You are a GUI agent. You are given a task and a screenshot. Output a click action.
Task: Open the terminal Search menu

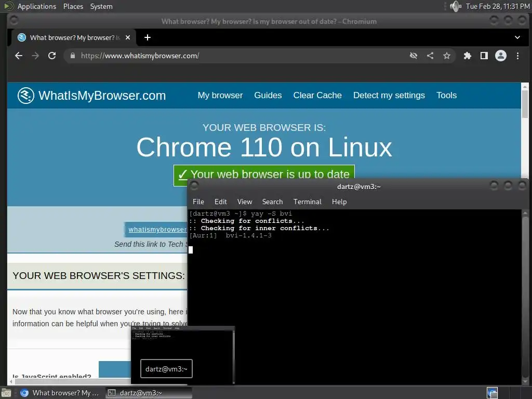point(272,202)
